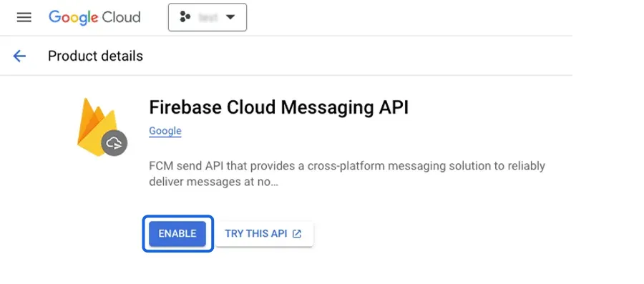Open the Google publisher link
This screenshot has height=284, width=644.
(165, 131)
